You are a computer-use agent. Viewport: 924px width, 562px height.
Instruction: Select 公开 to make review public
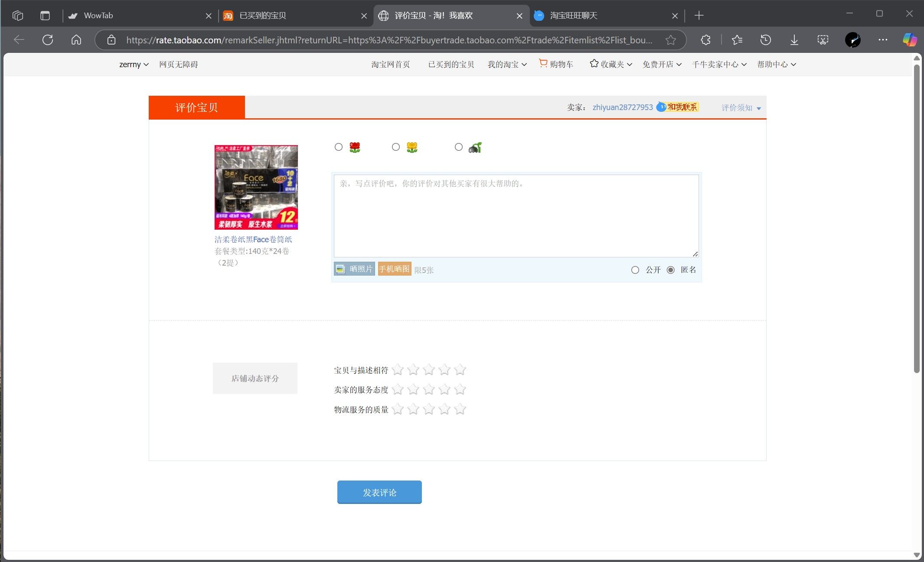636,270
